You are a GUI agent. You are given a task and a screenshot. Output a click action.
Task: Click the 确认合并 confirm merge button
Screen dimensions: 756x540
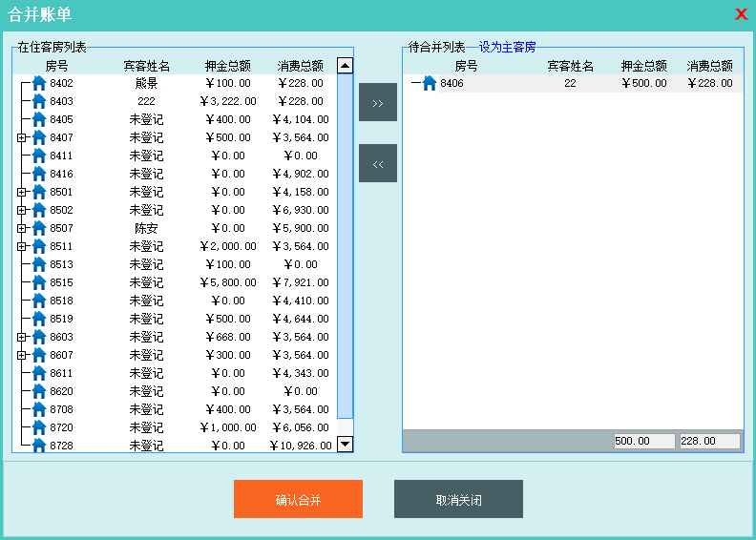click(x=298, y=499)
